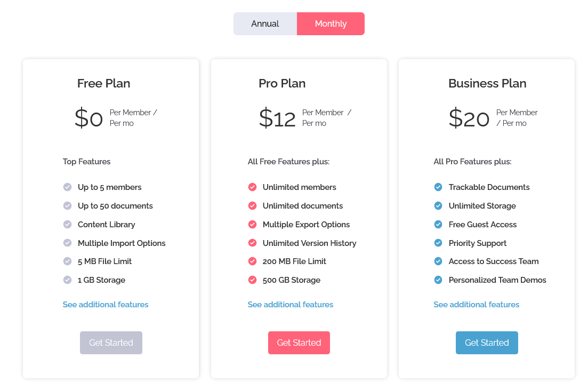Click the Pro Plan heading
588x390 pixels.
pos(282,84)
